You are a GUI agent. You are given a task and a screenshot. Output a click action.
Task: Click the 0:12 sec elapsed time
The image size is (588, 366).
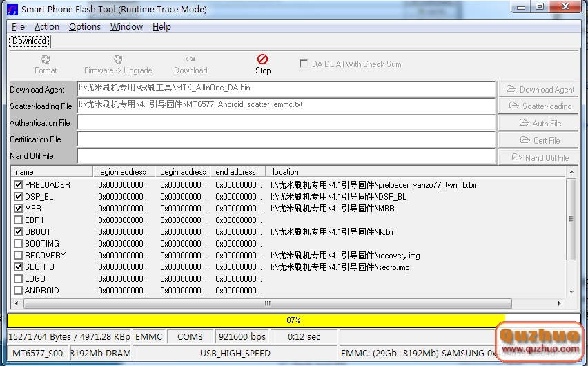(304, 337)
